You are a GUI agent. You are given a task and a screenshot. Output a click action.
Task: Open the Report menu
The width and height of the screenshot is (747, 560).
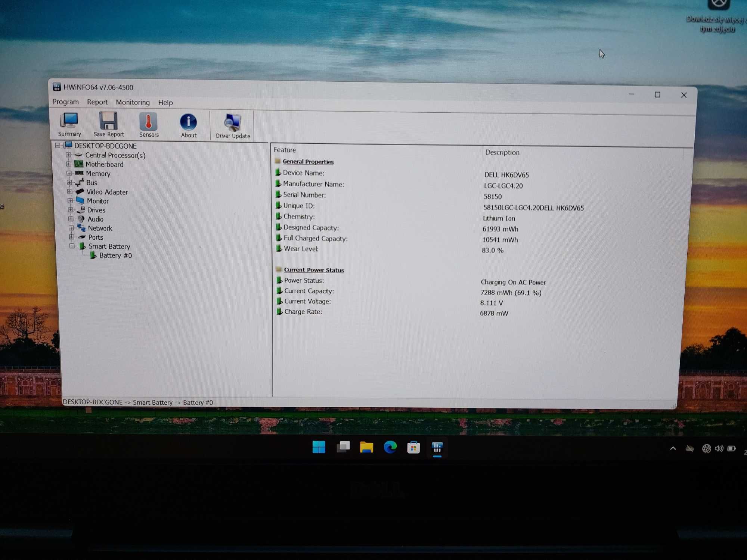pyautogui.click(x=97, y=102)
